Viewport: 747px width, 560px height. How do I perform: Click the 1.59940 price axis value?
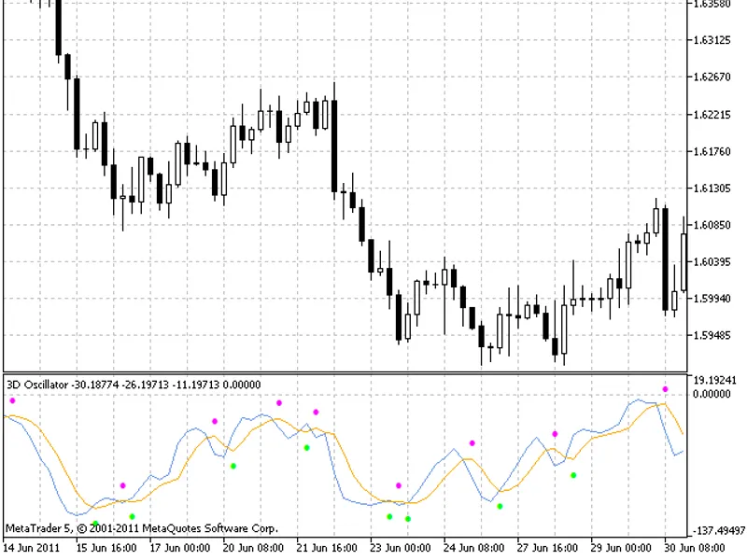pyautogui.click(x=712, y=299)
